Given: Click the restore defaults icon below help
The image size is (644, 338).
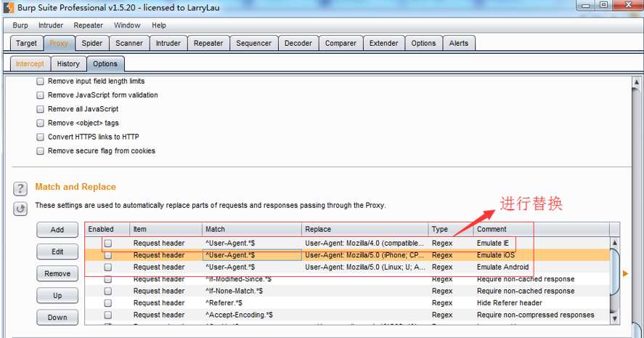Looking at the screenshot, I should 20,209.
